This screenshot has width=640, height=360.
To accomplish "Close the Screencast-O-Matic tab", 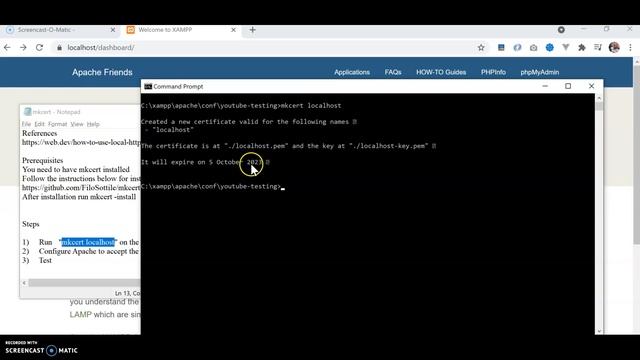I will coord(113,30).
